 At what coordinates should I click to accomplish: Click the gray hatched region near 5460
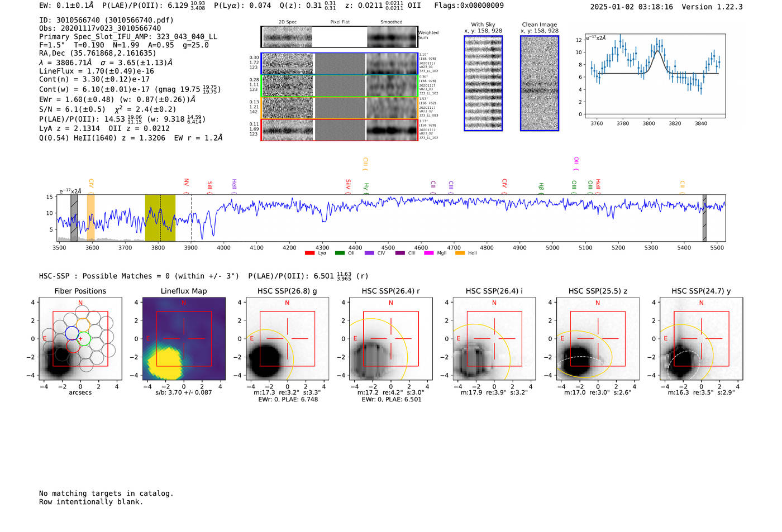pyautogui.click(x=704, y=218)
